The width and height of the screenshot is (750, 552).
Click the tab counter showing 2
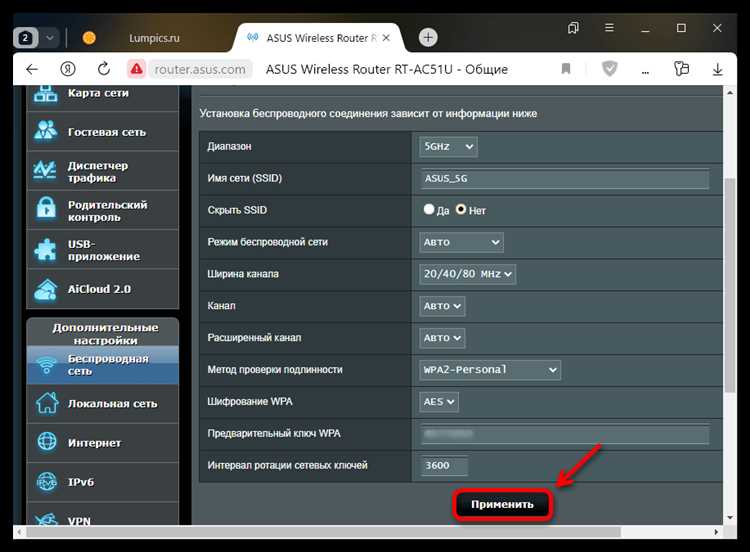(25, 38)
